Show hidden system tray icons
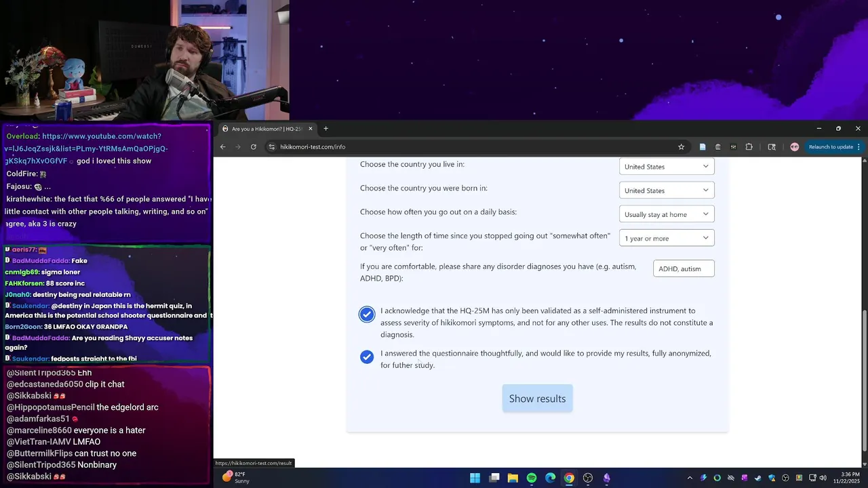The image size is (868, 488). click(690, 478)
